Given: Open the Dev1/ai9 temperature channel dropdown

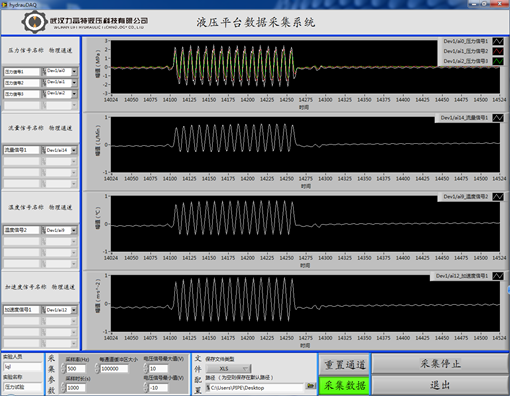Looking at the screenshot, I should [74, 230].
